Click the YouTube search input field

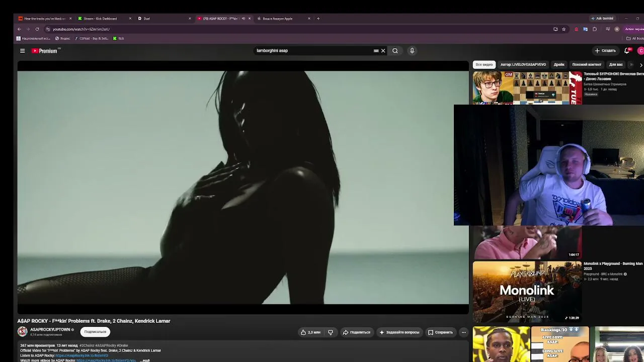(314, 51)
